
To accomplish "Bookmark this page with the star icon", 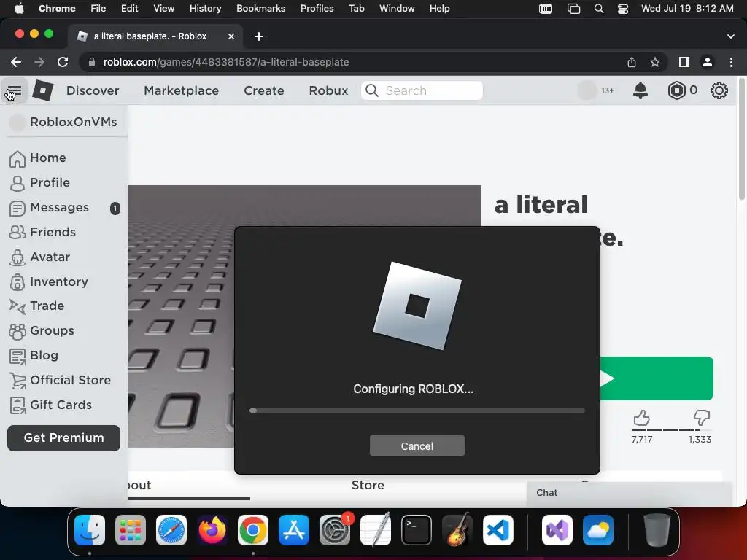I will coord(655,62).
